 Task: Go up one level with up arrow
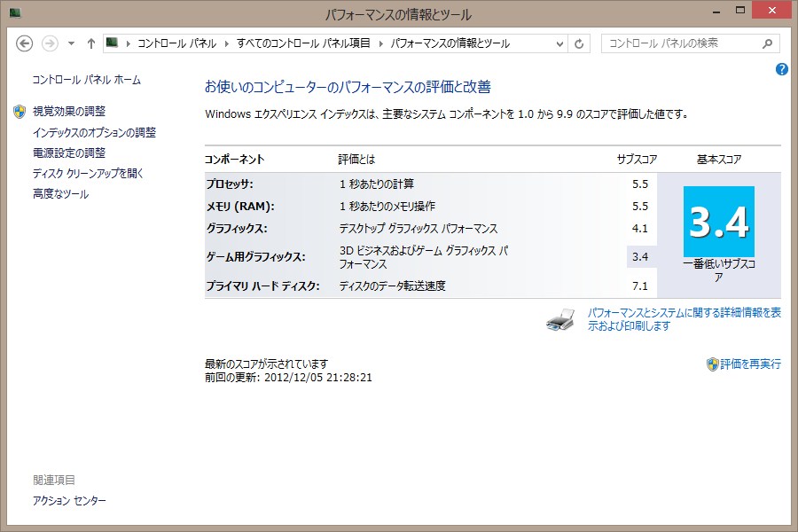point(91,43)
